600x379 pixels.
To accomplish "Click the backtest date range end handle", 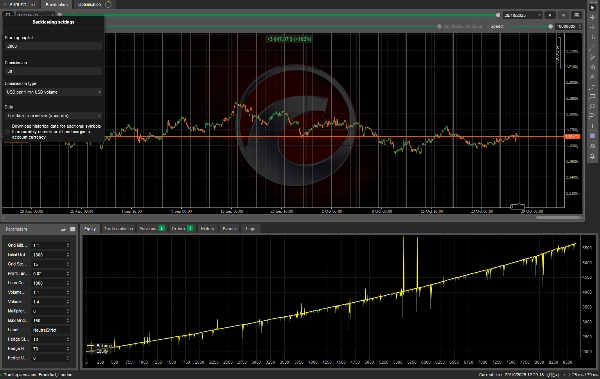I will coord(498,15).
